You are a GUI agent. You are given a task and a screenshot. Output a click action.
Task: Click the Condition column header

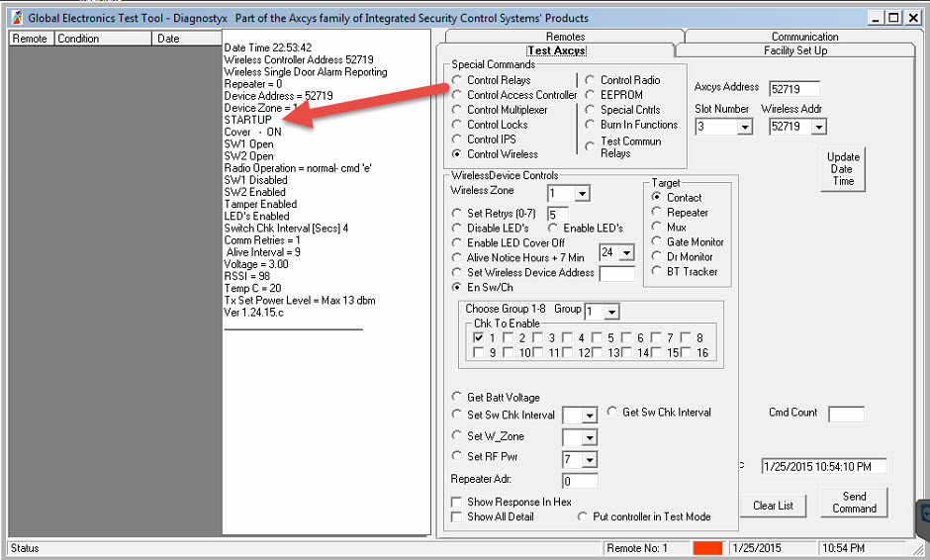(x=103, y=39)
